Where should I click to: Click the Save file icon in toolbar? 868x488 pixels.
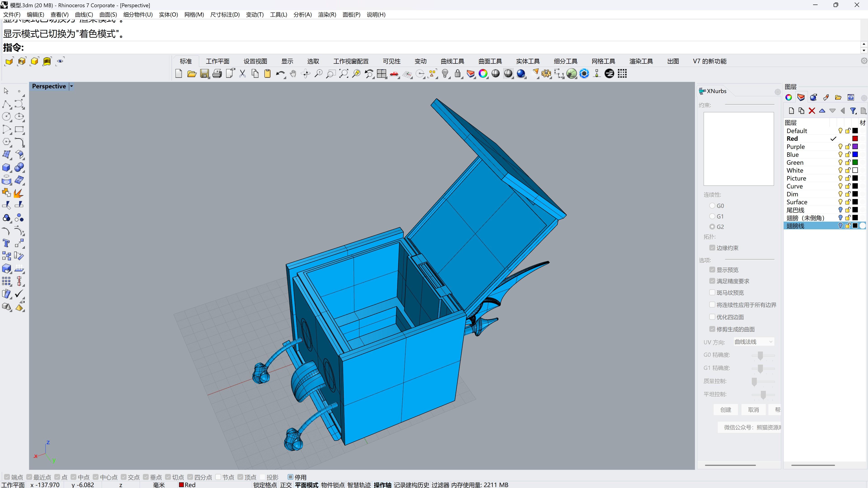tap(204, 73)
